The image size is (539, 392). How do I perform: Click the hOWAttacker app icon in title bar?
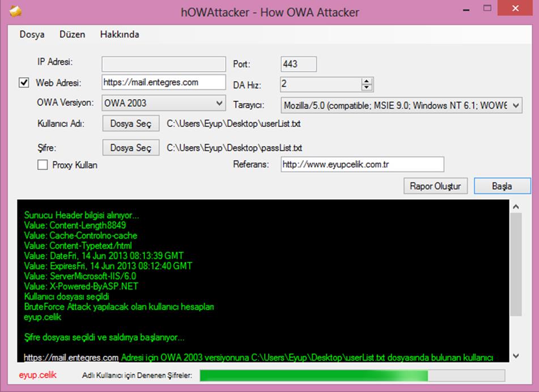pos(15,12)
